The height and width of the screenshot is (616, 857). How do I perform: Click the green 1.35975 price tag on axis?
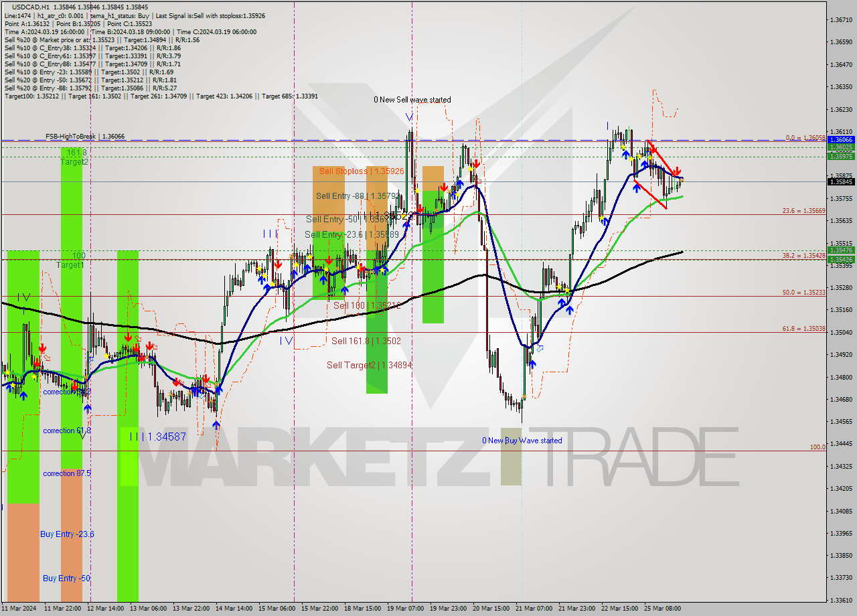point(841,156)
